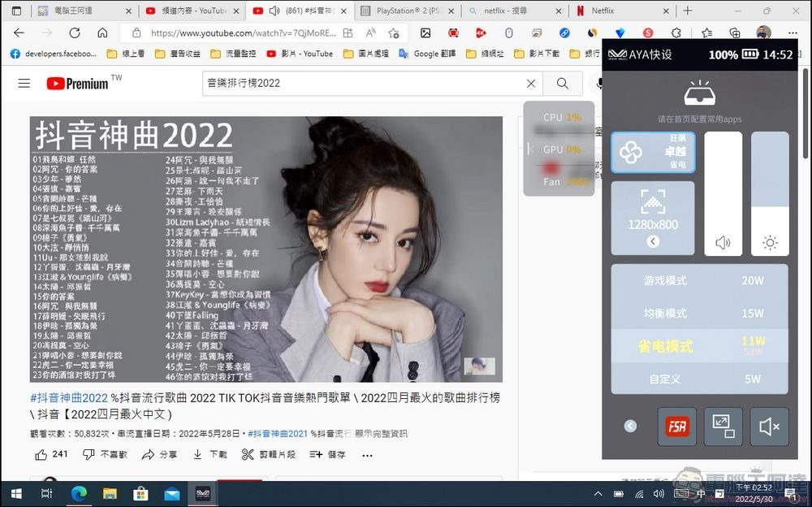The image size is (812, 507).
Task: Switch to the PlayStation 2 tab
Action: 408,11
